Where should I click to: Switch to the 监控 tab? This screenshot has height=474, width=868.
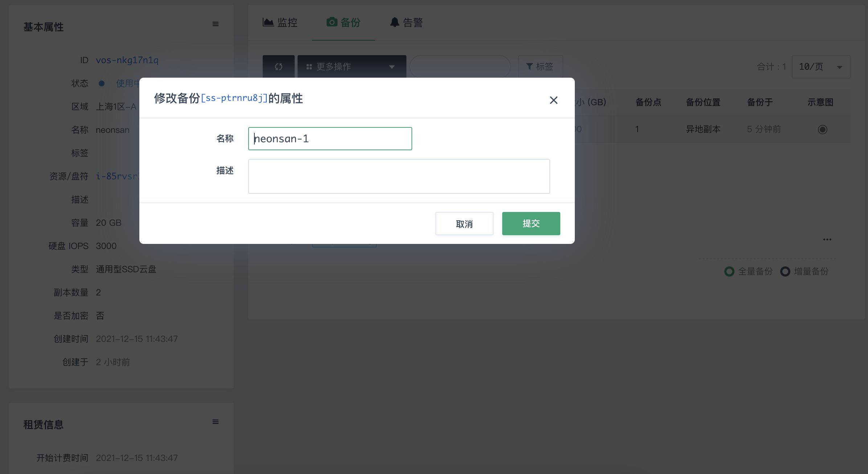point(280,23)
